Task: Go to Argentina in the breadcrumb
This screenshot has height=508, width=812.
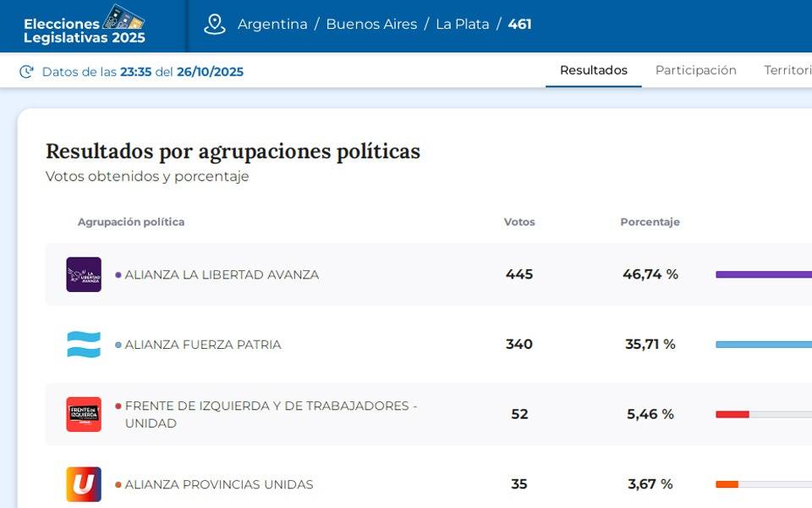Action: pyautogui.click(x=272, y=25)
